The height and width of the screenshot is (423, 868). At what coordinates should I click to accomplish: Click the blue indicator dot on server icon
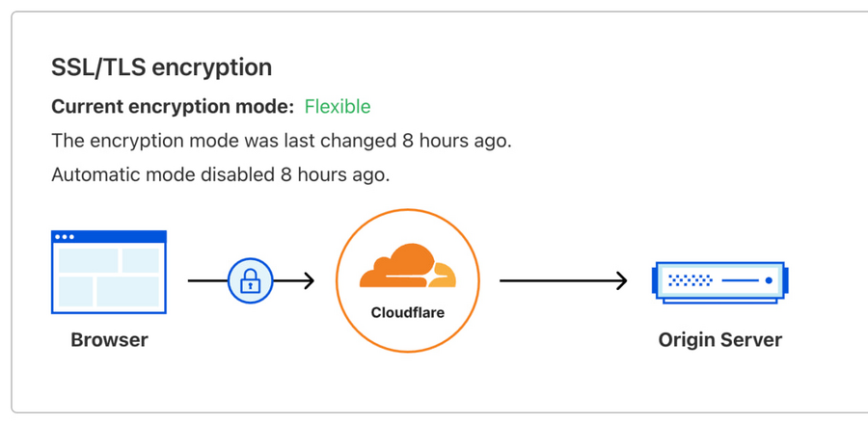(x=769, y=280)
